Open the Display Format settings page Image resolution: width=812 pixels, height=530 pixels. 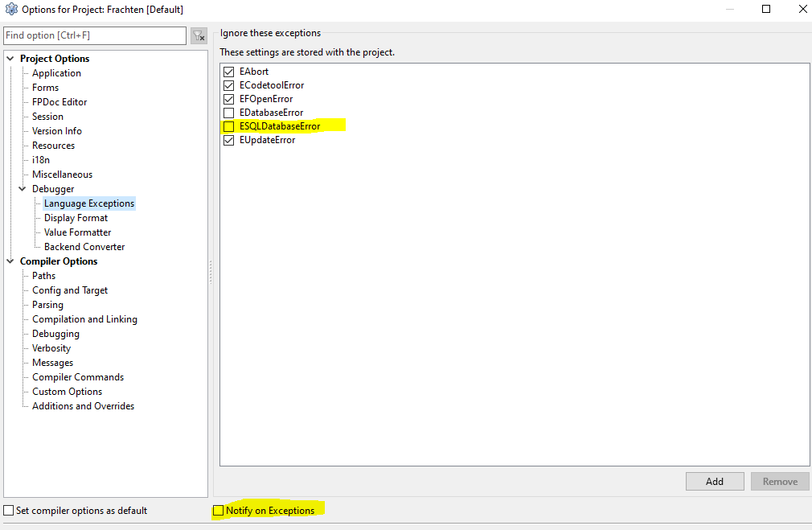pos(76,218)
